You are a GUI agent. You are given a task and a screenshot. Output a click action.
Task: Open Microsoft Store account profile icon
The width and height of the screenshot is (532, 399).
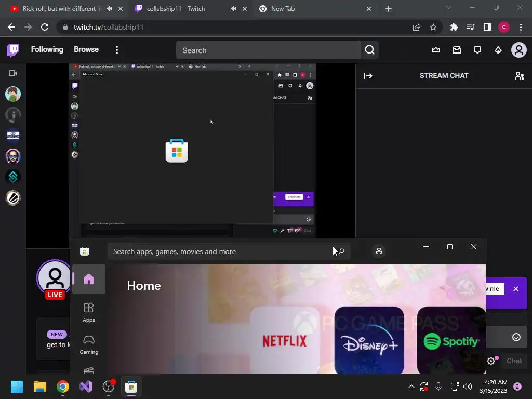[379, 251]
